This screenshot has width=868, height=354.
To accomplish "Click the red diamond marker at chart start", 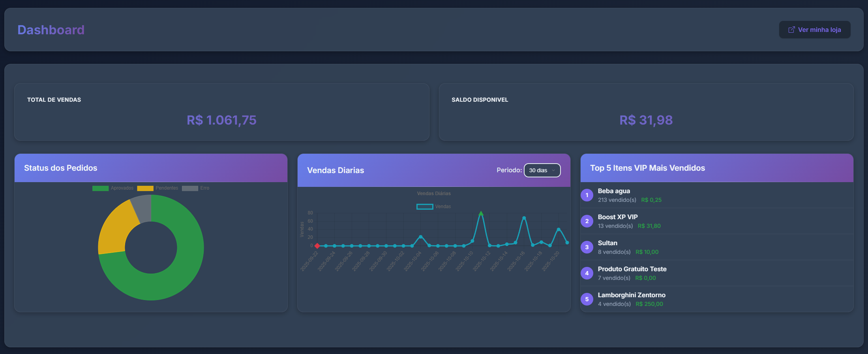I will click(317, 246).
